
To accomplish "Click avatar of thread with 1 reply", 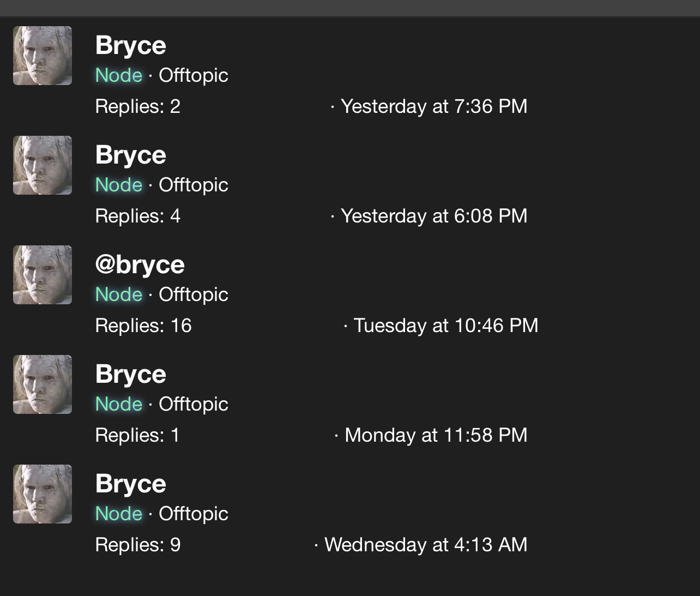I will click(x=43, y=384).
